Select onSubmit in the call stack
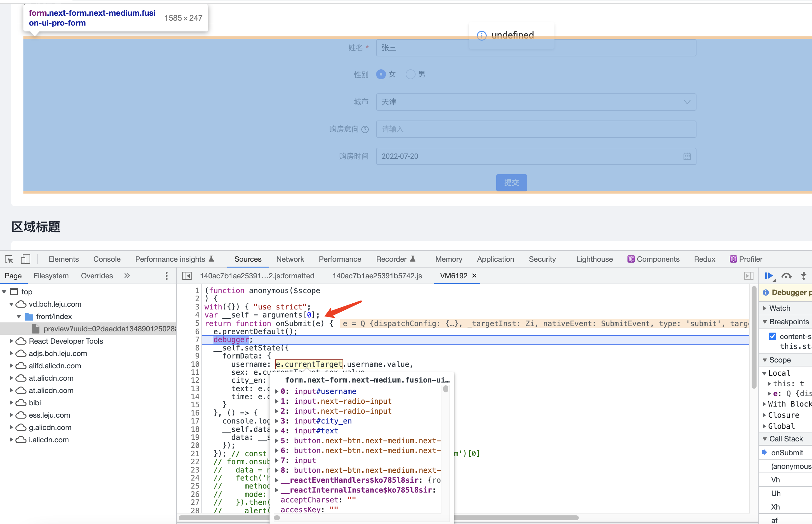 pyautogui.click(x=787, y=452)
